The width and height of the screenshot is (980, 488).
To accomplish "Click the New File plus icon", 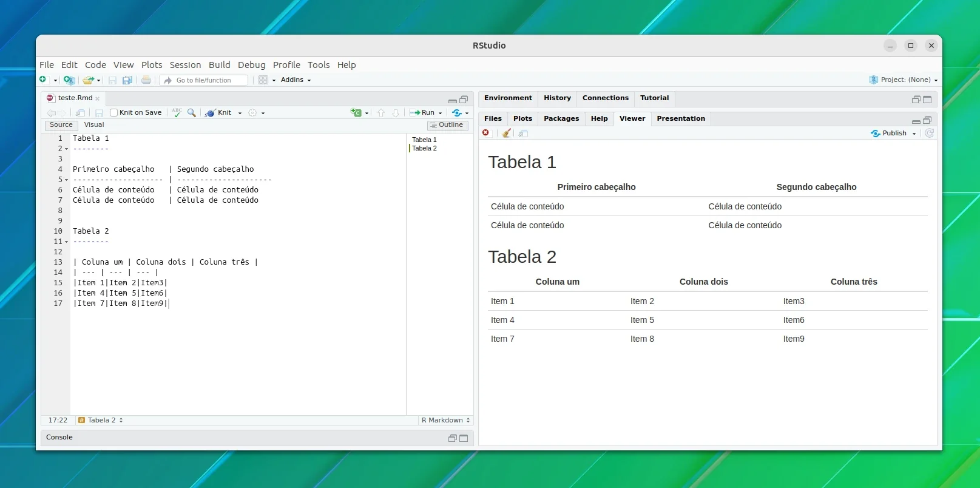I will click(43, 80).
